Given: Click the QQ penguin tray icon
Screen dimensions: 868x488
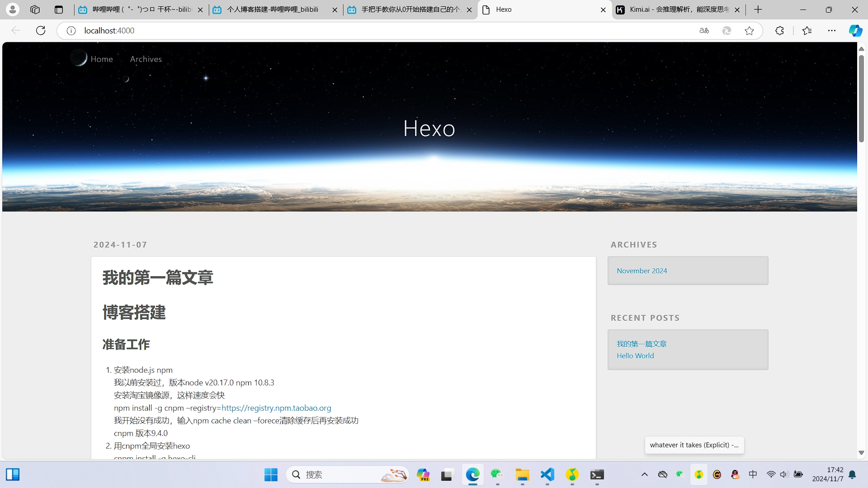Looking at the screenshot, I should point(735,474).
